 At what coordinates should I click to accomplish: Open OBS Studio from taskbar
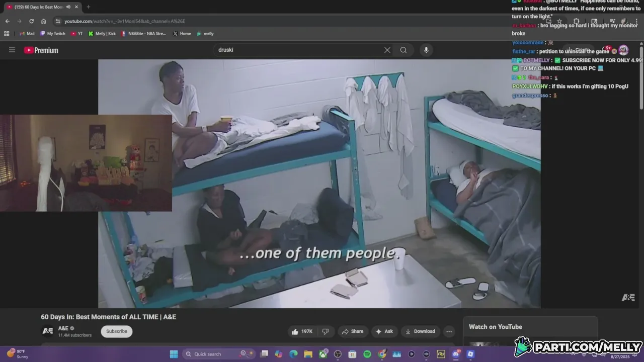(338, 354)
